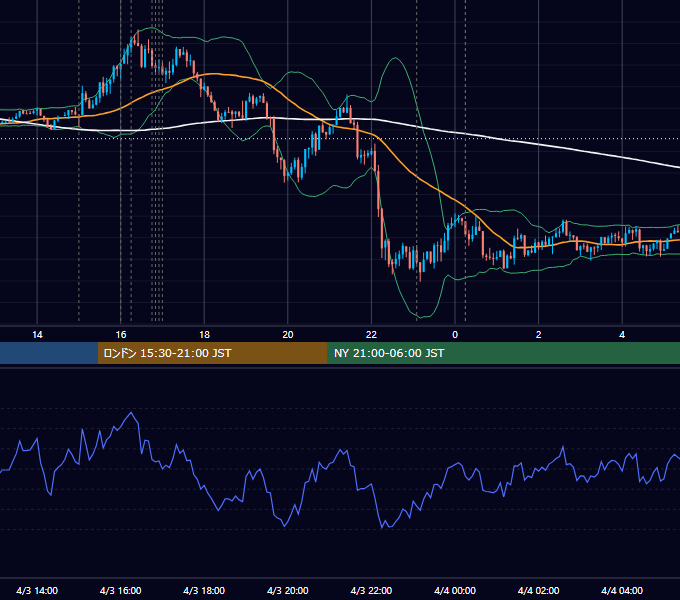Click the 20 hour axis label
The height and width of the screenshot is (600, 680).
pos(288,335)
